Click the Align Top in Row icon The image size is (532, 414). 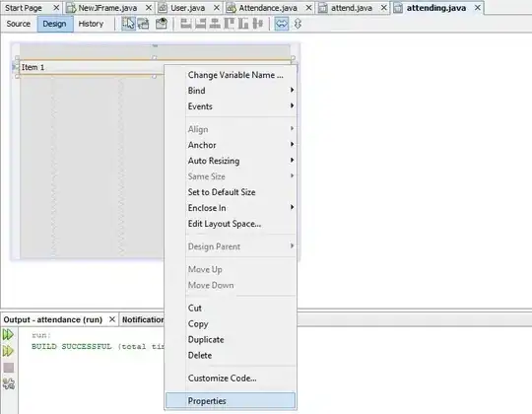[230, 24]
